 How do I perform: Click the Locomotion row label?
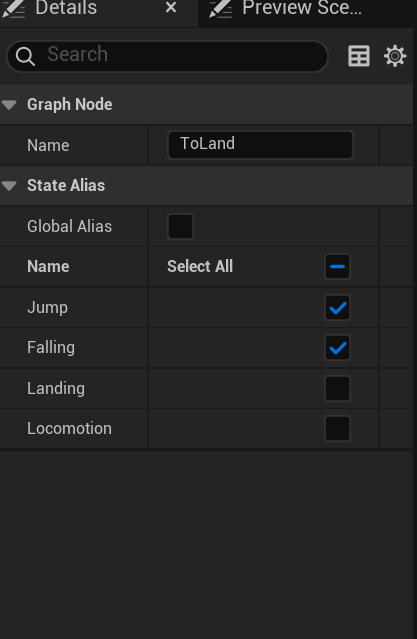click(69, 428)
